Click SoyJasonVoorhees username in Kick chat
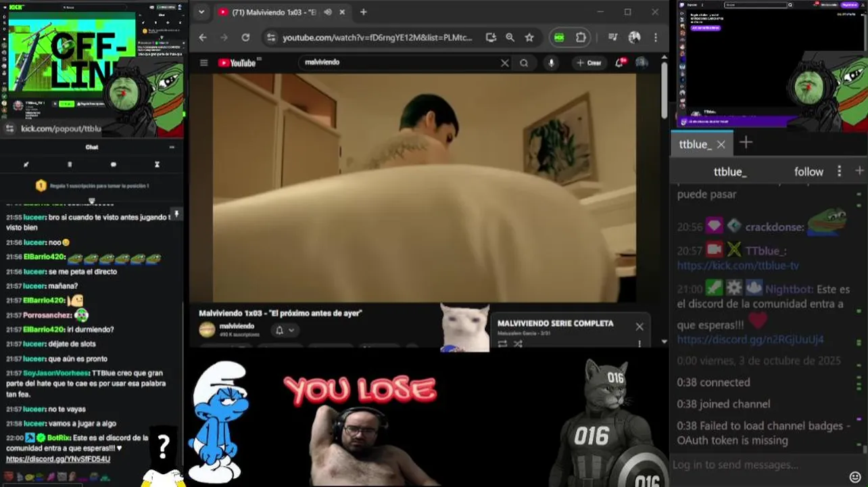Viewport: 868px width, 487px height. (x=55, y=373)
